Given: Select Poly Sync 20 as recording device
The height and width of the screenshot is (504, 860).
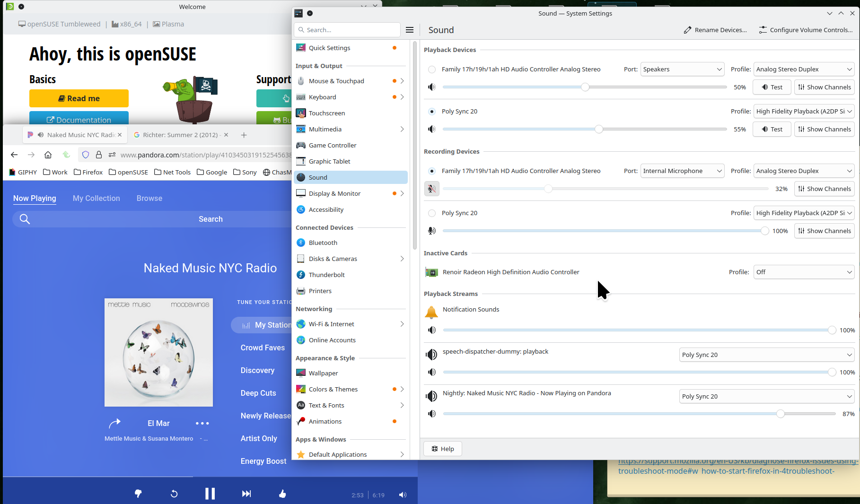Looking at the screenshot, I should pos(432,213).
